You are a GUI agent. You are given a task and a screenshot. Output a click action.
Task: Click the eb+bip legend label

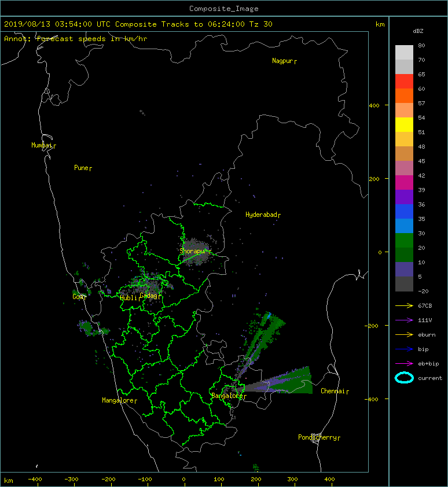click(428, 364)
